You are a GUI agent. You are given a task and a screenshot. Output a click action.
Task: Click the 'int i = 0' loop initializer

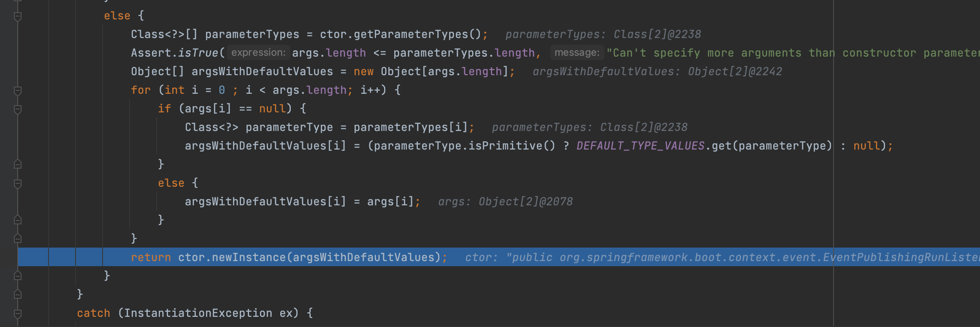195,90
